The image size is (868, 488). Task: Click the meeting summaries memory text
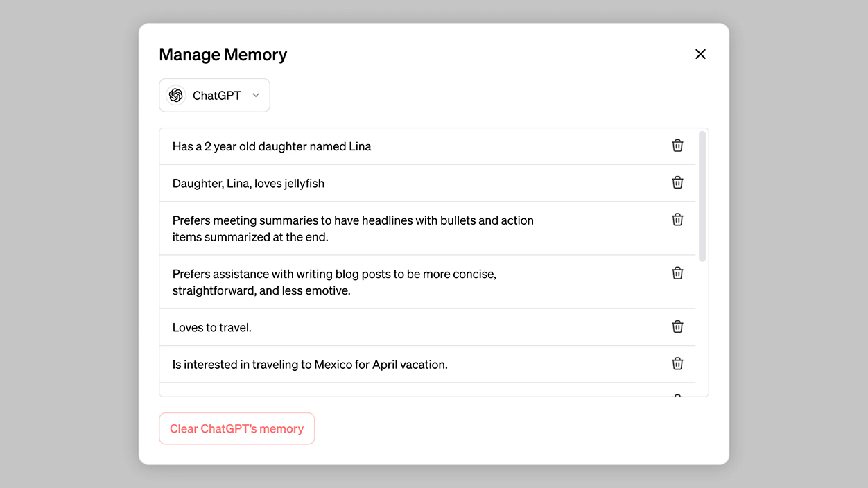tap(353, 229)
